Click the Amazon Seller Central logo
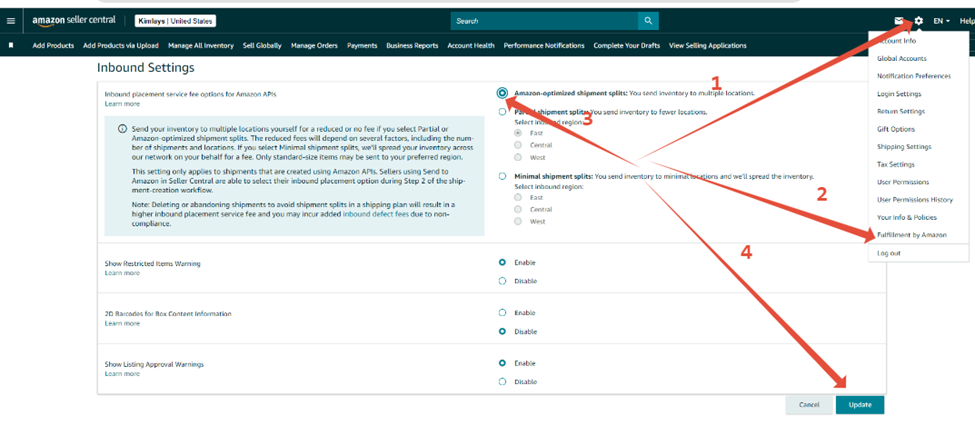Image resolution: width=975 pixels, height=445 pixels. pyautogui.click(x=74, y=21)
